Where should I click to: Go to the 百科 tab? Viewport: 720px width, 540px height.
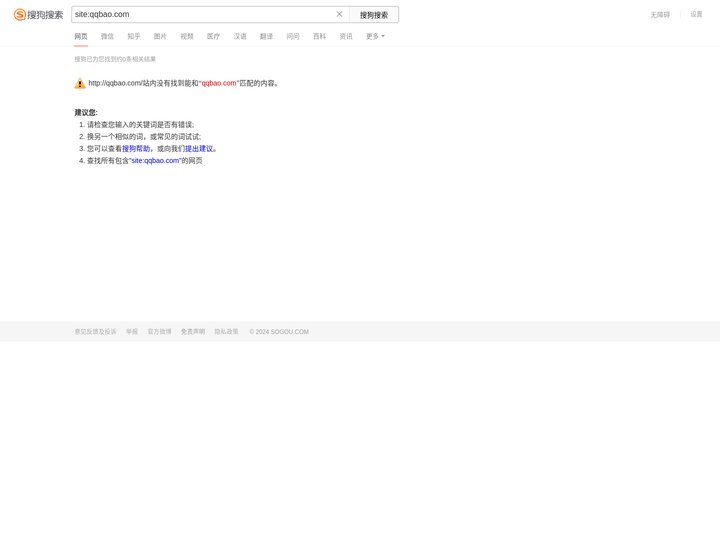[x=320, y=36]
